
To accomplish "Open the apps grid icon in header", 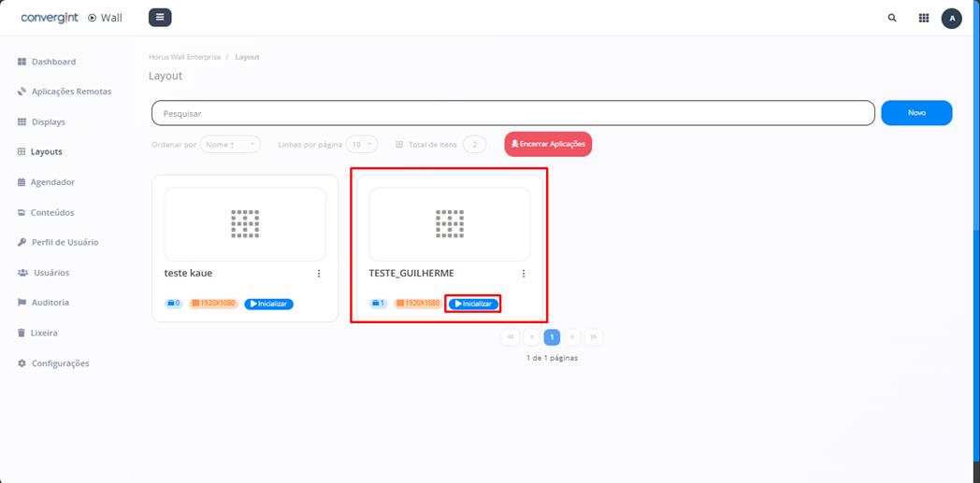I will 923,18.
